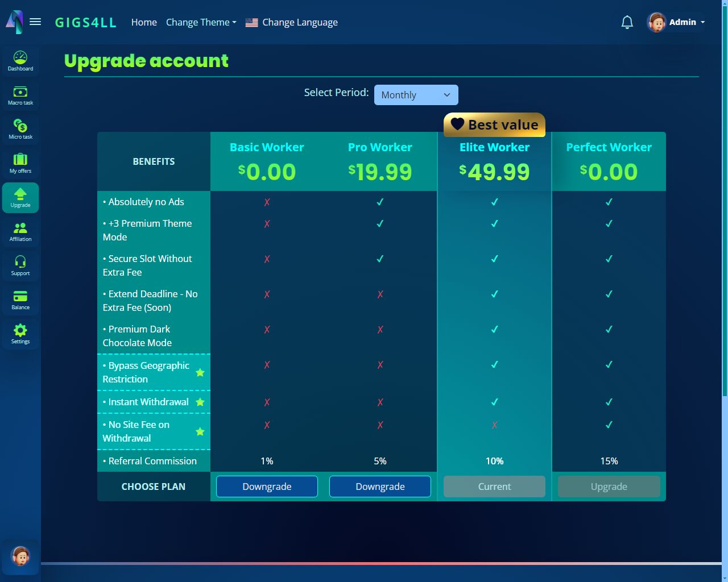Click the US flag language icon
The image size is (728, 582).
click(251, 23)
